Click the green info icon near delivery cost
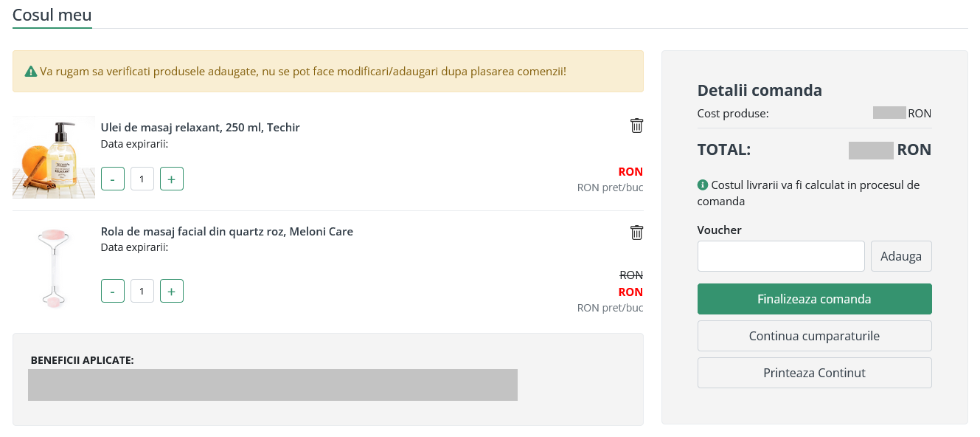The image size is (980, 437). pyautogui.click(x=703, y=185)
